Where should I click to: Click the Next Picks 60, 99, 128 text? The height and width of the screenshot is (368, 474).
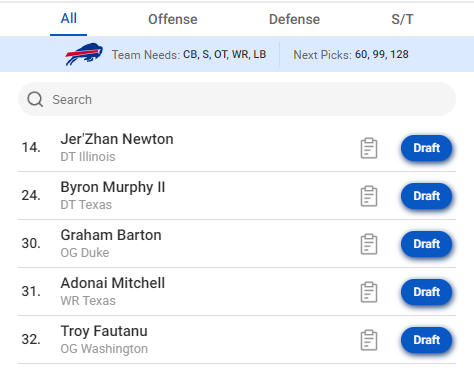351,54
